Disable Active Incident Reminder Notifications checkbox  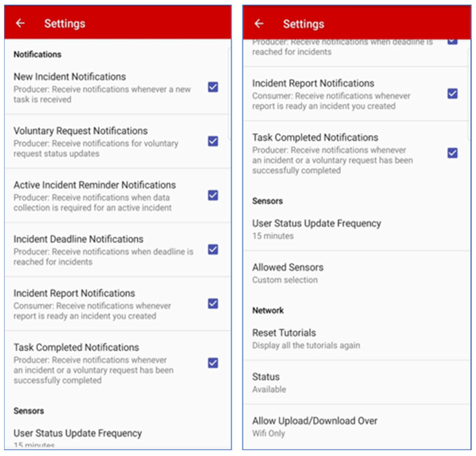[213, 195]
